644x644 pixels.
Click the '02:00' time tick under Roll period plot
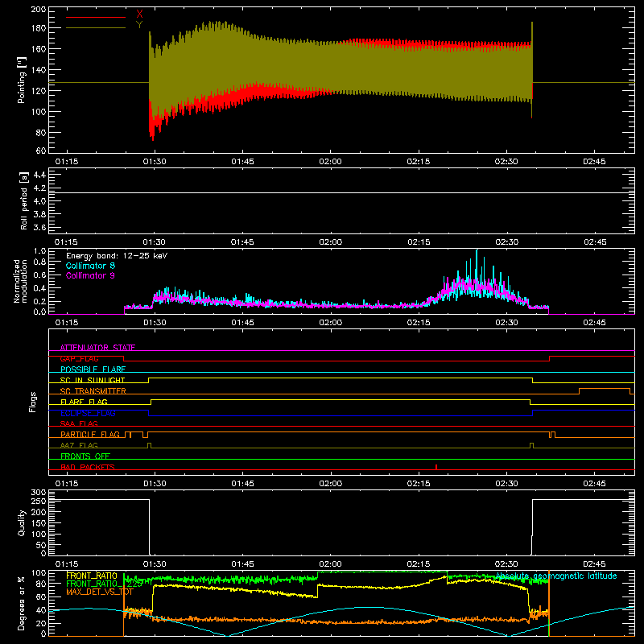pyautogui.click(x=330, y=242)
